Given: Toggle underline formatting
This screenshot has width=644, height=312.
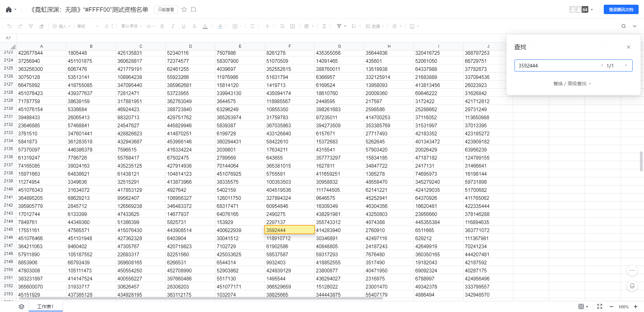Looking at the screenshot, I should 183,26.
